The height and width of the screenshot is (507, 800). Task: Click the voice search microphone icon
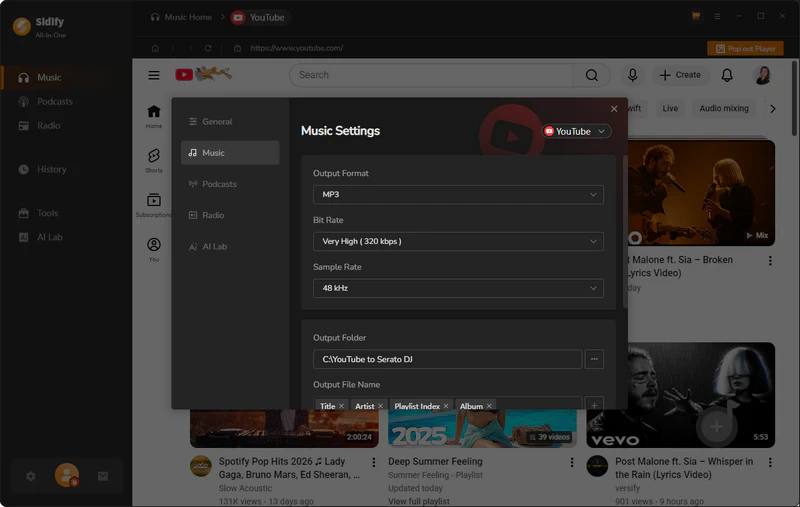point(633,75)
